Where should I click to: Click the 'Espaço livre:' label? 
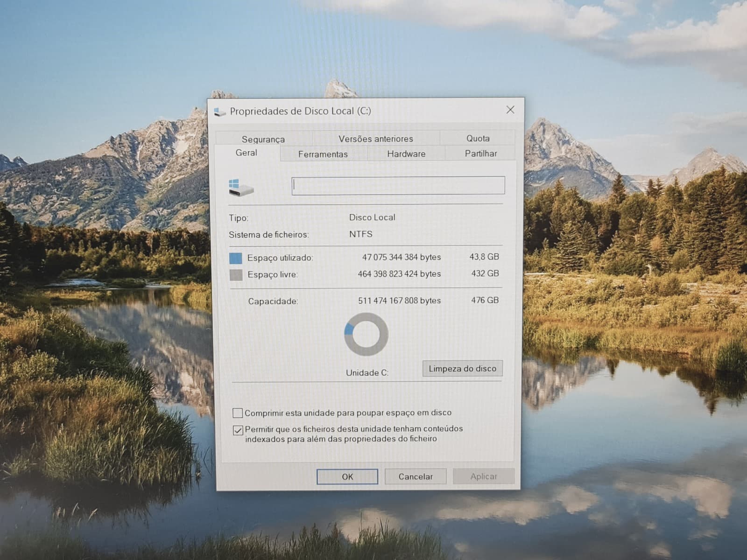point(273,274)
